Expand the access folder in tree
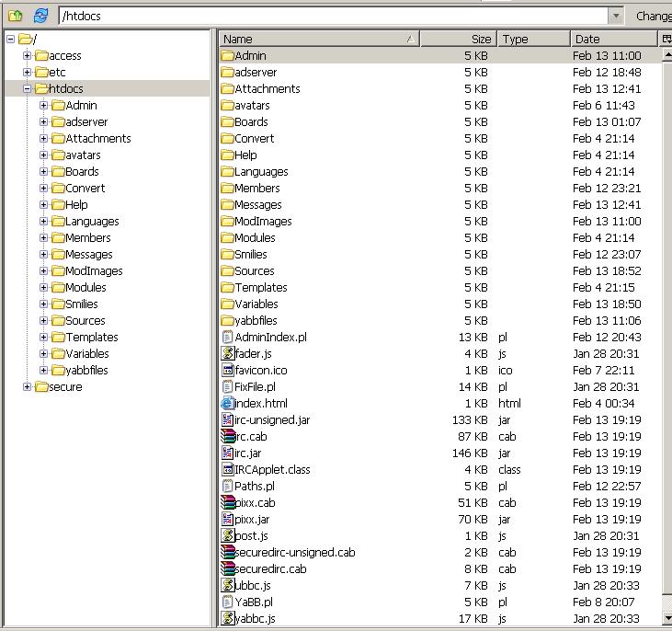672x631 pixels. [x=27, y=56]
